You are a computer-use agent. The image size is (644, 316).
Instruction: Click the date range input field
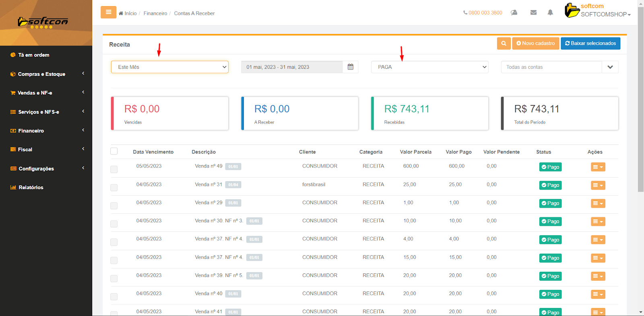291,67
